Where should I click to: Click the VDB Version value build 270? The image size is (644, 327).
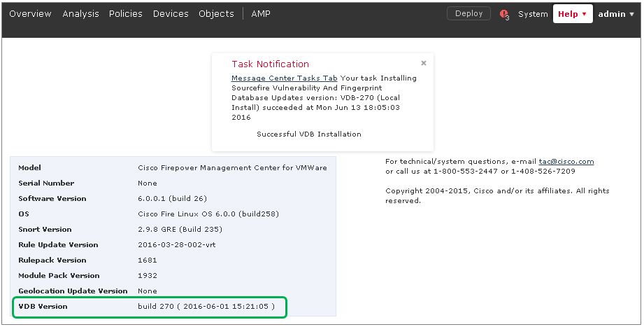(x=206, y=307)
